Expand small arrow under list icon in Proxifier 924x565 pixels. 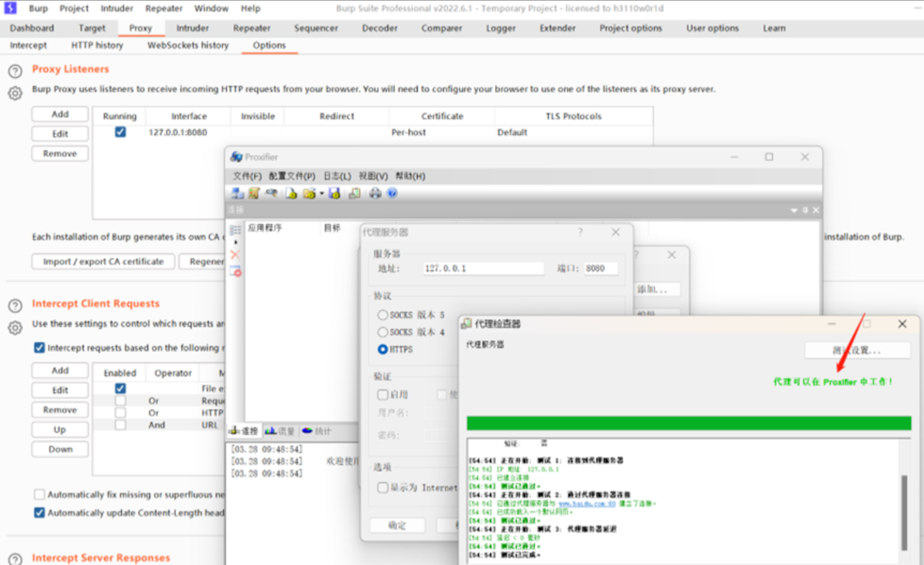click(236, 242)
